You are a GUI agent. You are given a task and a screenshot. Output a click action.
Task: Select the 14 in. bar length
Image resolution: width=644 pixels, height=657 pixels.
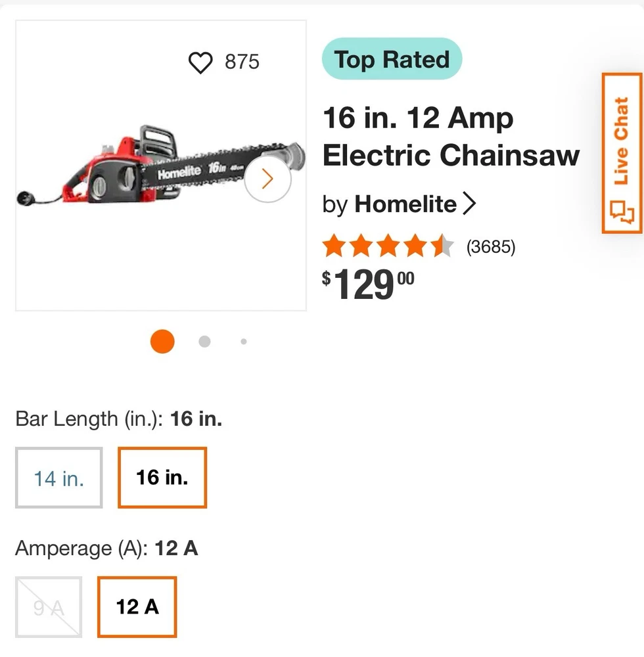[x=59, y=478]
